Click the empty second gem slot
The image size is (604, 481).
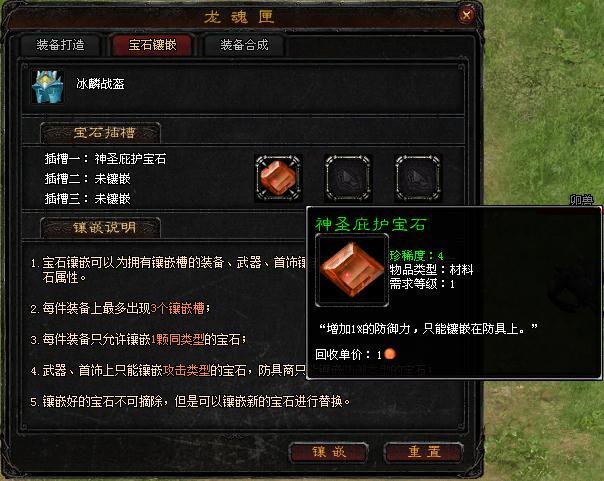coord(348,178)
